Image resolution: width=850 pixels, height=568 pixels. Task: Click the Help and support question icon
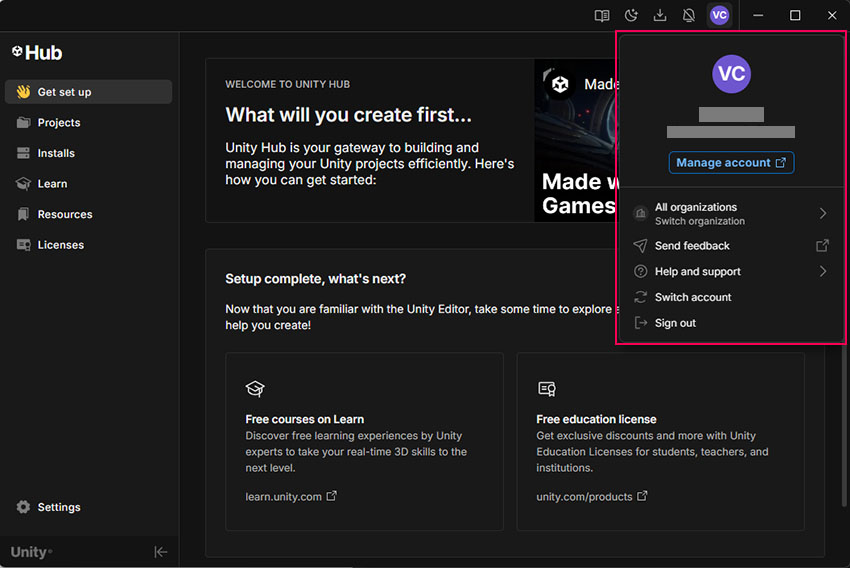(640, 272)
